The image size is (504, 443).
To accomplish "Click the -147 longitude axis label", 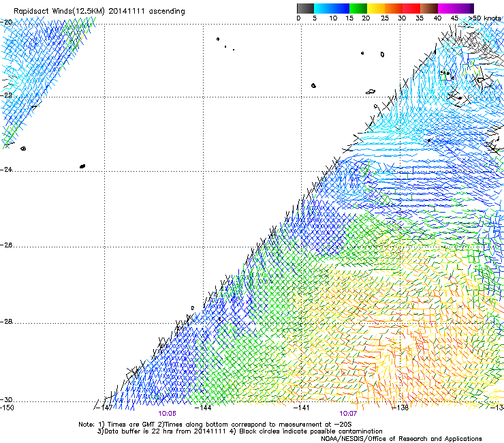I will coord(104,408).
